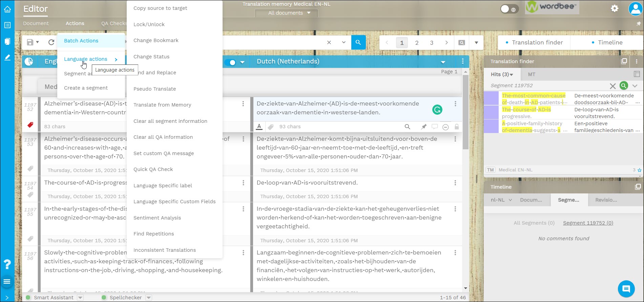The width and height of the screenshot is (644, 302).
Task: Click the pin icon in segment toolbar
Action: 423,127
